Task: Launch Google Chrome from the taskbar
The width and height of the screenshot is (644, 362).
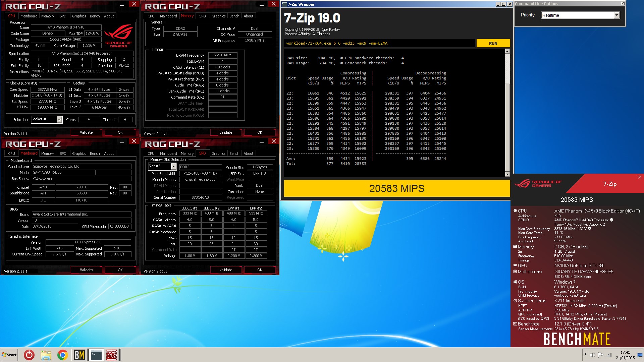Action: (x=63, y=355)
